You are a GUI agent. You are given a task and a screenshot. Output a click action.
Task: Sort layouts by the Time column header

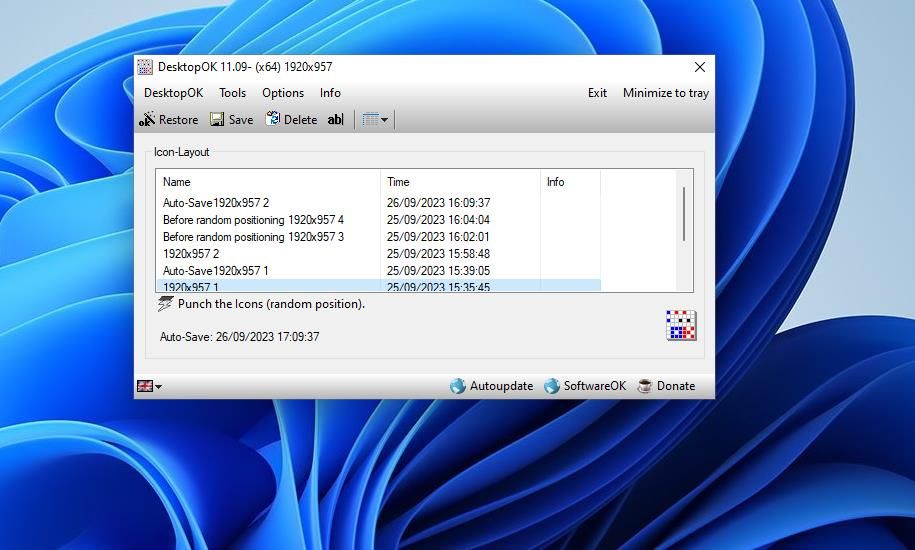pos(460,182)
